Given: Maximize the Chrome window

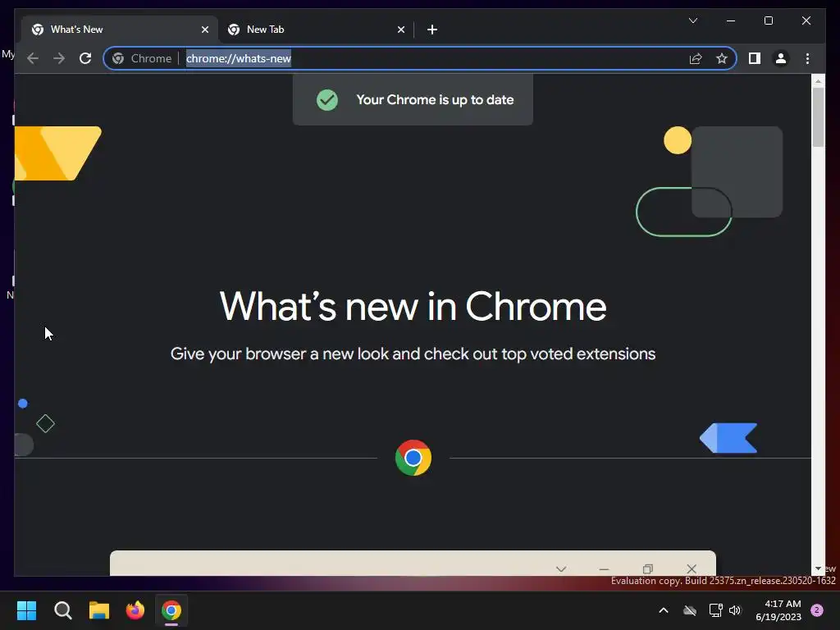Looking at the screenshot, I should (768, 21).
